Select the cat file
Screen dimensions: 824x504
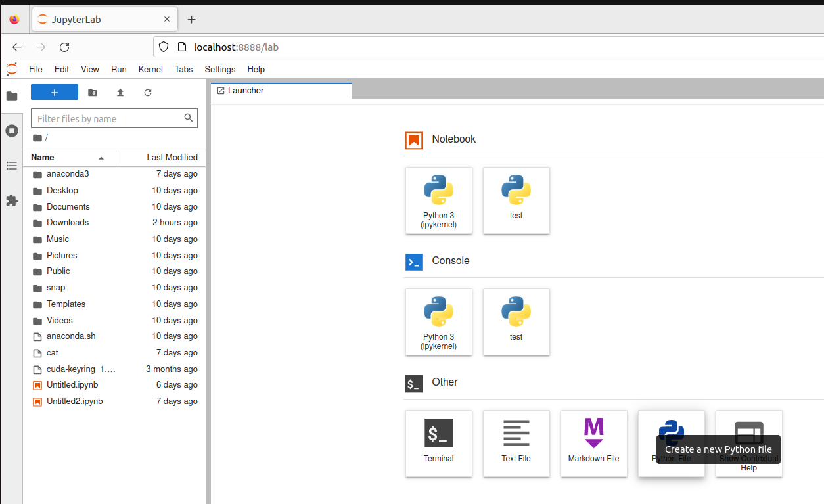point(114,353)
